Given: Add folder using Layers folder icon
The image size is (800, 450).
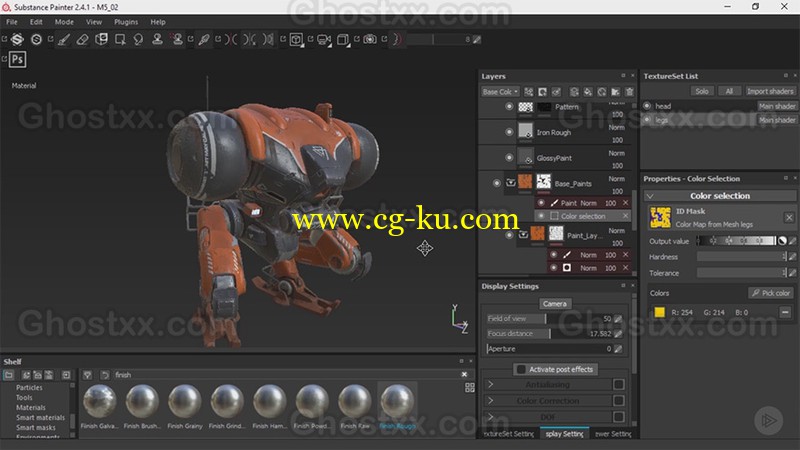Looking at the screenshot, I should 615,92.
